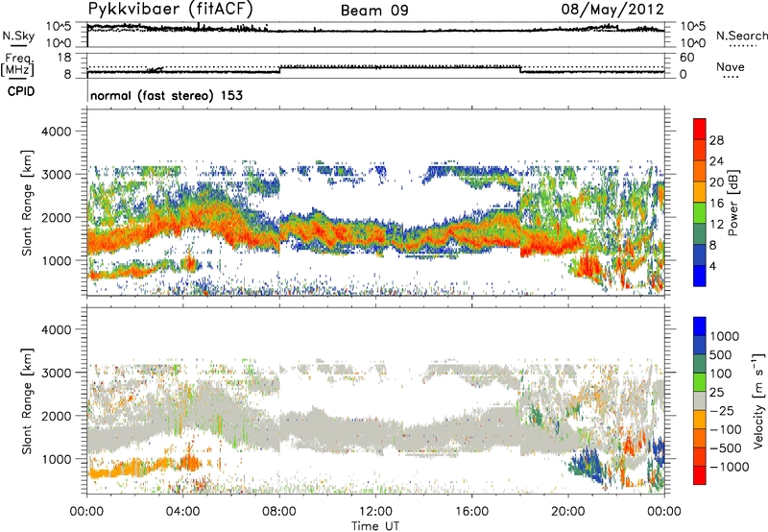
Task: Click the Power panel 'Slant Range [km]' label
Action: [x=27, y=203]
